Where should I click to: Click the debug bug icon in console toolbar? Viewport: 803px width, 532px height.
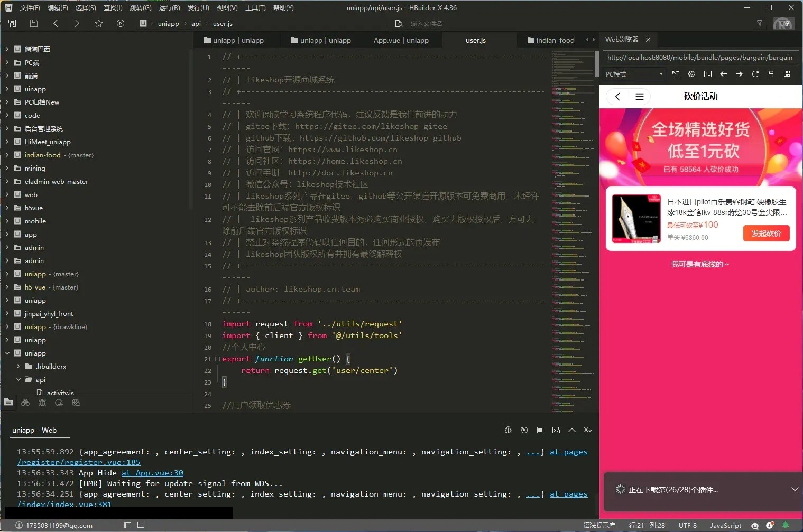click(x=508, y=430)
